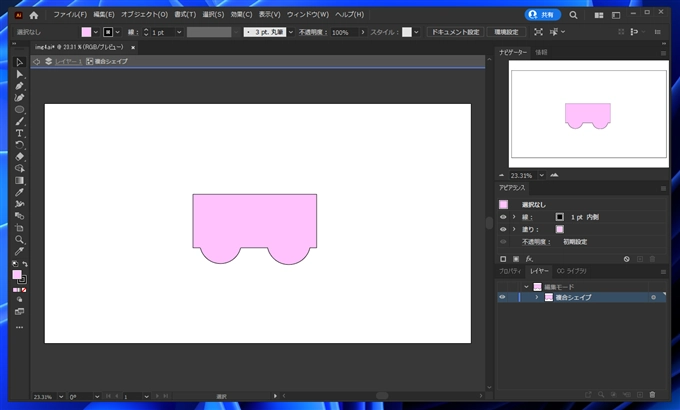
Task: Switch to the CC ライブラリ tab
Action: pos(571,271)
